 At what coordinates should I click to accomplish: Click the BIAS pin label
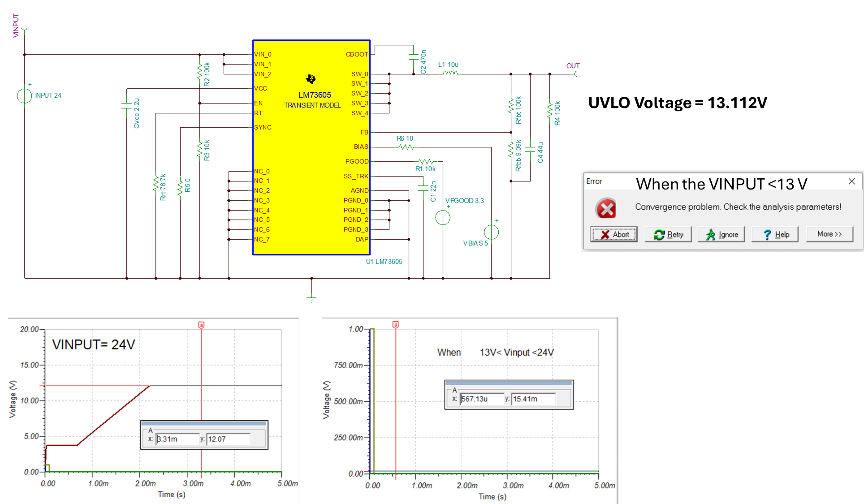(x=361, y=146)
